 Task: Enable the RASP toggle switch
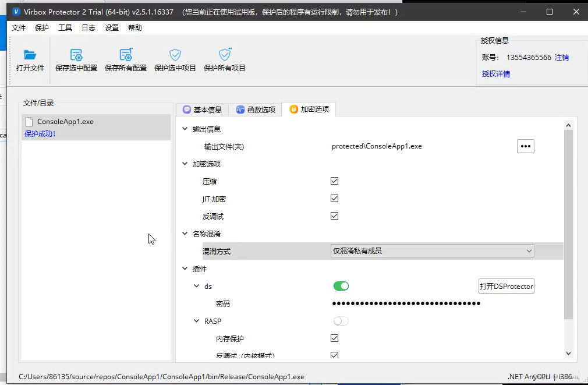pyautogui.click(x=341, y=321)
